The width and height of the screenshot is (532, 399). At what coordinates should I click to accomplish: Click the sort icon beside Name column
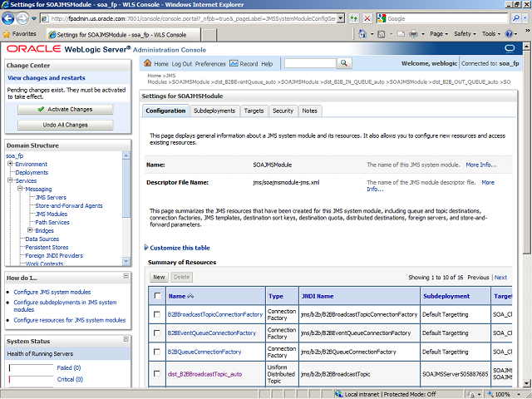pyautogui.click(x=191, y=296)
